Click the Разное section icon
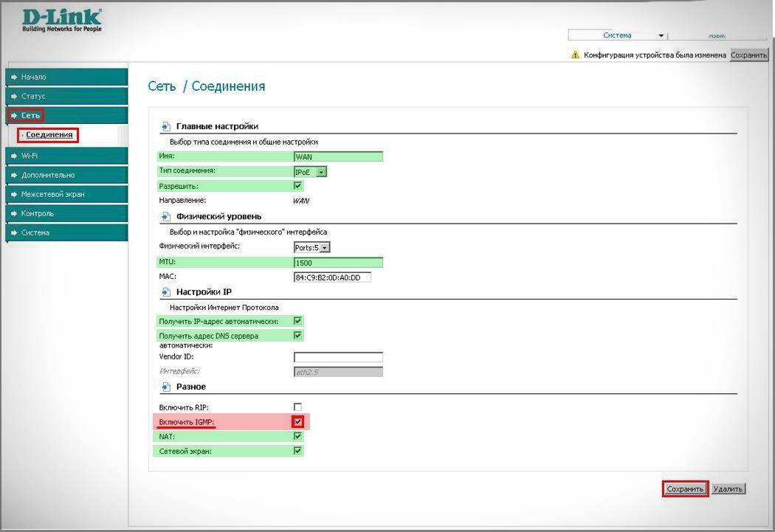This screenshot has height=532, width=775. point(166,387)
